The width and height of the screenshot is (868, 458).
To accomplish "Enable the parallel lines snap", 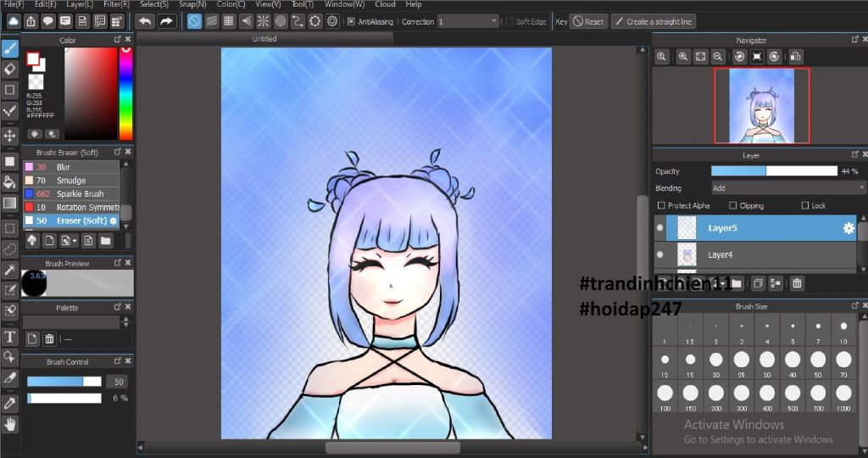I will [x=211, y=21].
